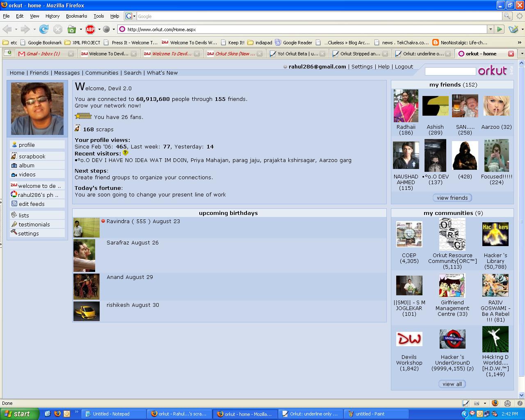This screenshot has height=420, width=525.
Task: Open the address bar URL history dropdown
Action: point(490,29)
